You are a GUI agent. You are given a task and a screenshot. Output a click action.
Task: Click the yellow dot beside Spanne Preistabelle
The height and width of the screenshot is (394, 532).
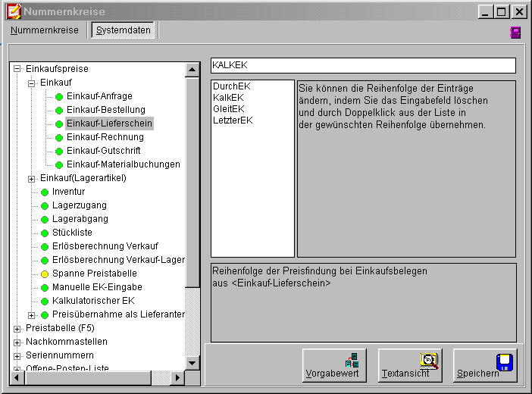[x=44, y=274]
